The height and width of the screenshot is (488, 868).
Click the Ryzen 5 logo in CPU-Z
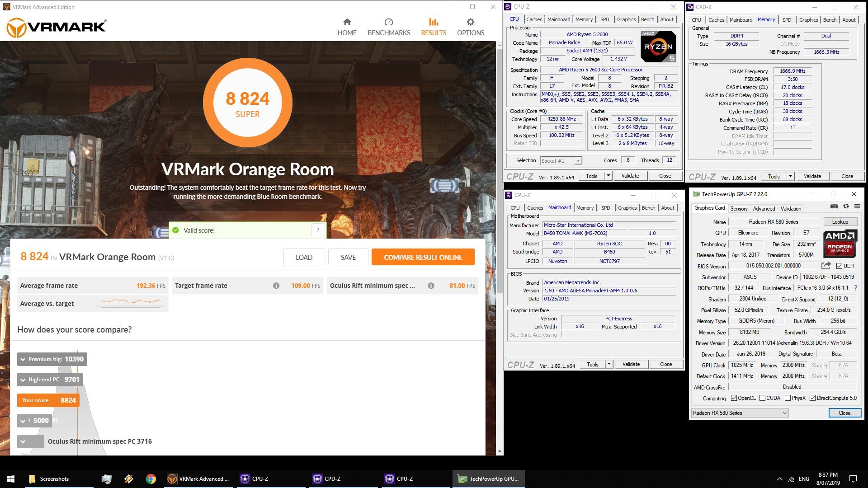point(658,47)
